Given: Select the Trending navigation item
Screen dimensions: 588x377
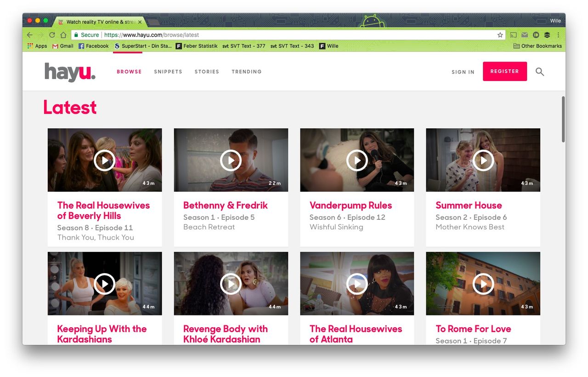Looking at the screenshot, I should 247,72.
